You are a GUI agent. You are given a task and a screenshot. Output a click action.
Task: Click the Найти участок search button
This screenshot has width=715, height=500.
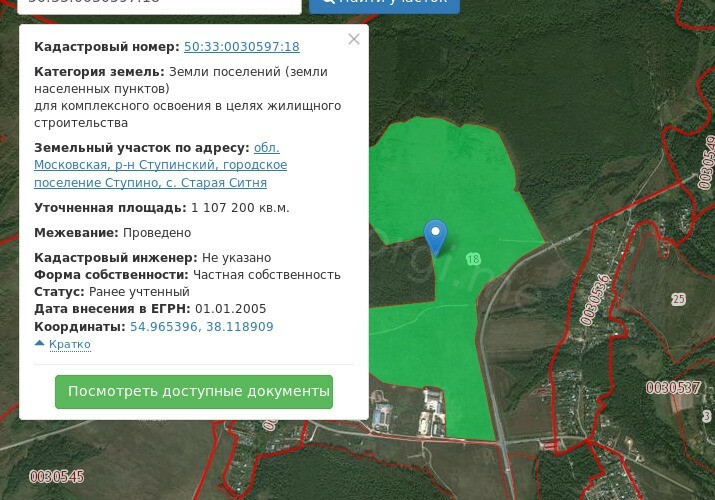[384, 3]
